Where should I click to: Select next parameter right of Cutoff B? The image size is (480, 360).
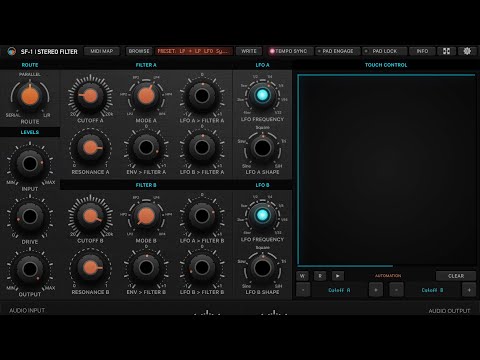[x=469, y=290]
